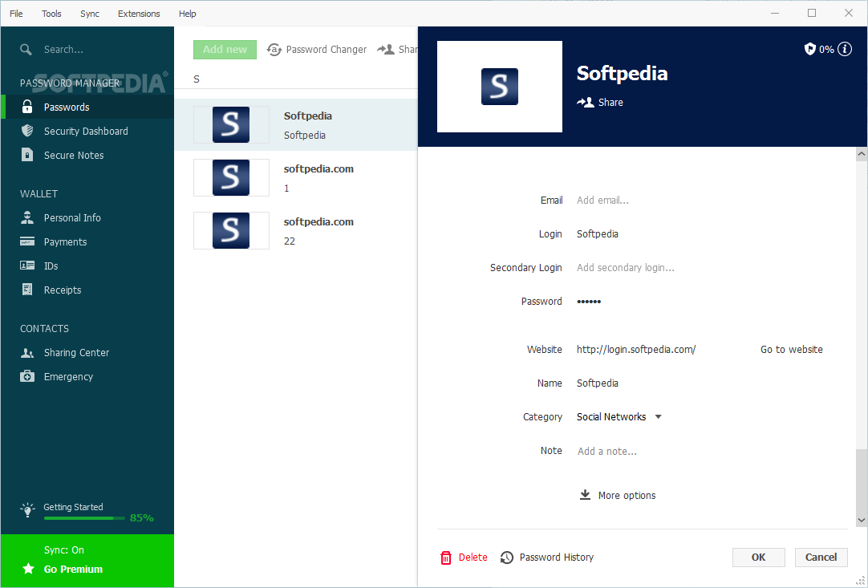The width and height of the screenshot is (868, 588).
Task: Select the Passwords padlock icon
Action: [x=27, y=107]
